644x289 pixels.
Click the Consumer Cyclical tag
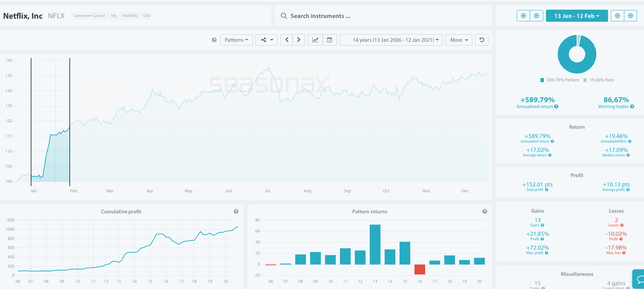tap(89, 16)
